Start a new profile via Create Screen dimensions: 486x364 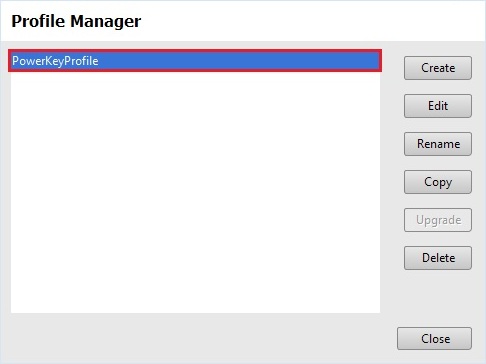(438, 68)
